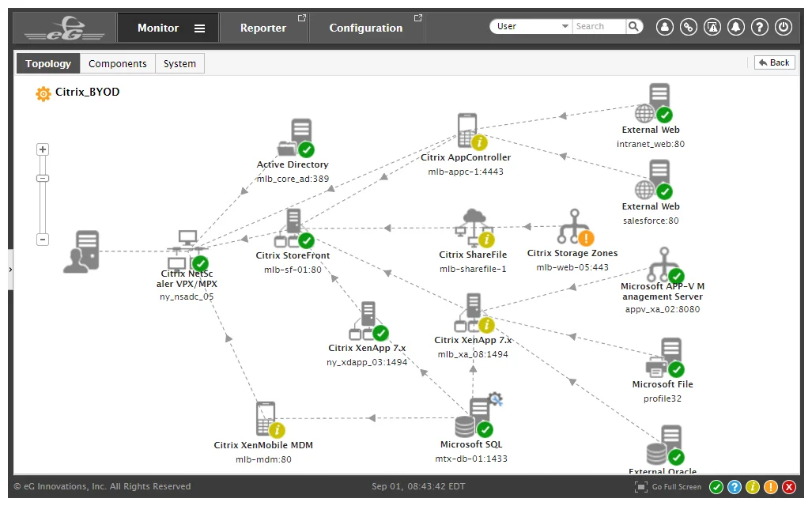Select the Citrix AppController node icon

coord(471,131)
